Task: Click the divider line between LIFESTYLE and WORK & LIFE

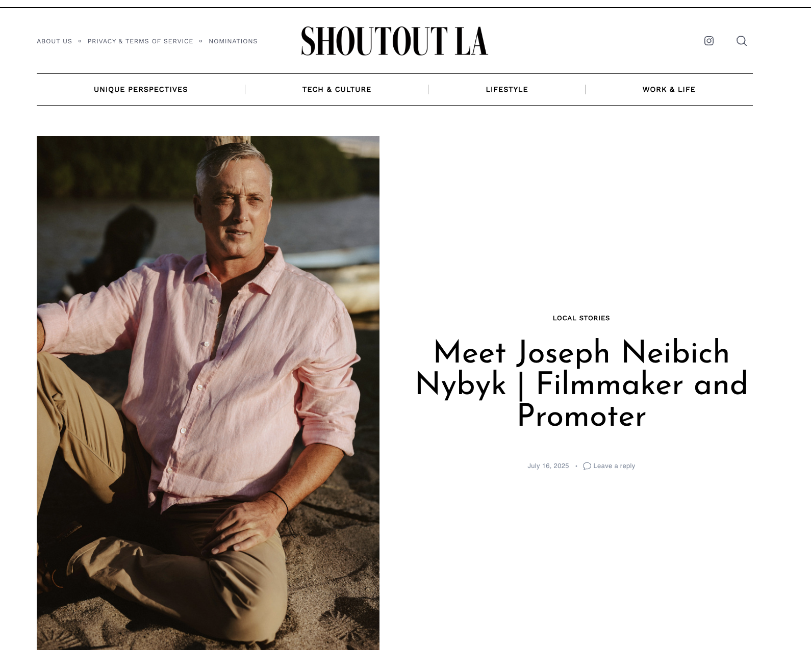Action: [585, 89]
